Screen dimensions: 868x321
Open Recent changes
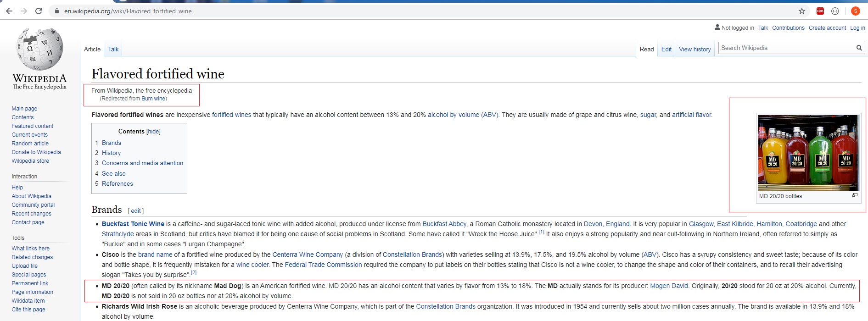click(x=32, y=214)
